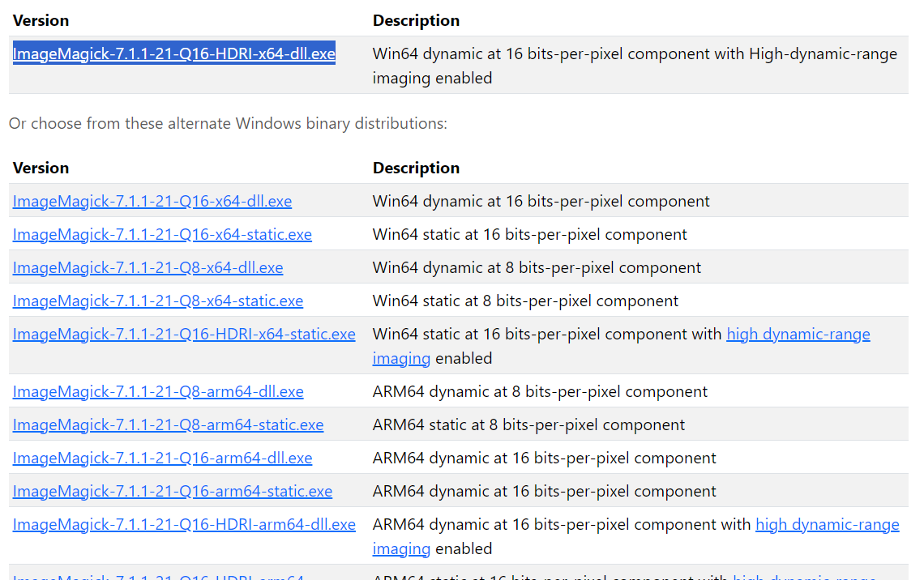
Task: Click the text "Win64 dynamic at 8 bits-per-pixel component"
Action: coord(537,268)
